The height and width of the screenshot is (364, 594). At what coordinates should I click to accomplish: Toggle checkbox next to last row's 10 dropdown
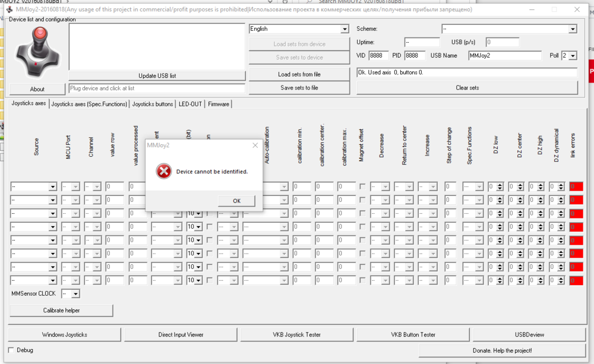(210, 280)
